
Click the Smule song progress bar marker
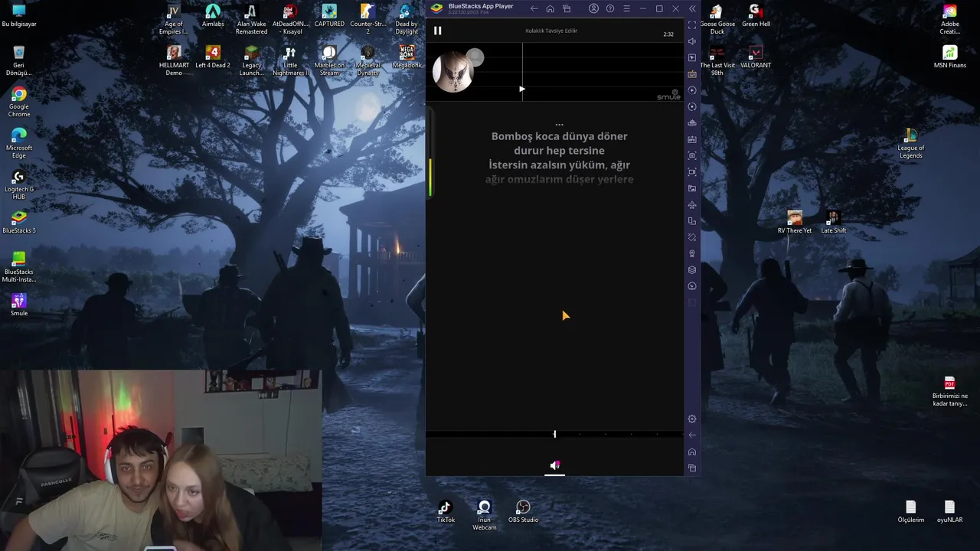pyautogui.click(x=555, y=434)
